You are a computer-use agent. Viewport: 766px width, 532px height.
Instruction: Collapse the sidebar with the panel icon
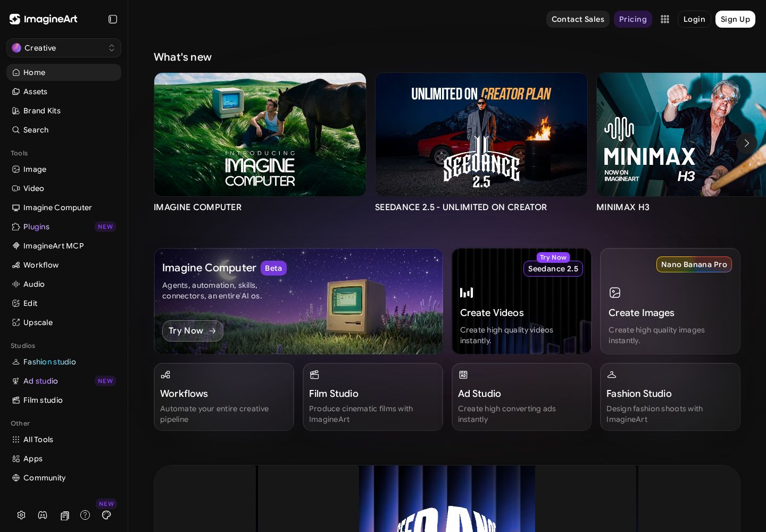point(113,19)
